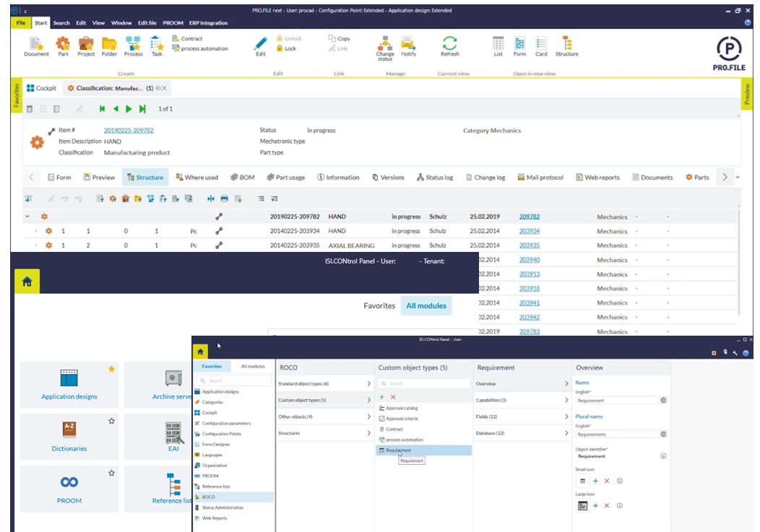Mark Dictionaries as favorite with star

(111, 421)
